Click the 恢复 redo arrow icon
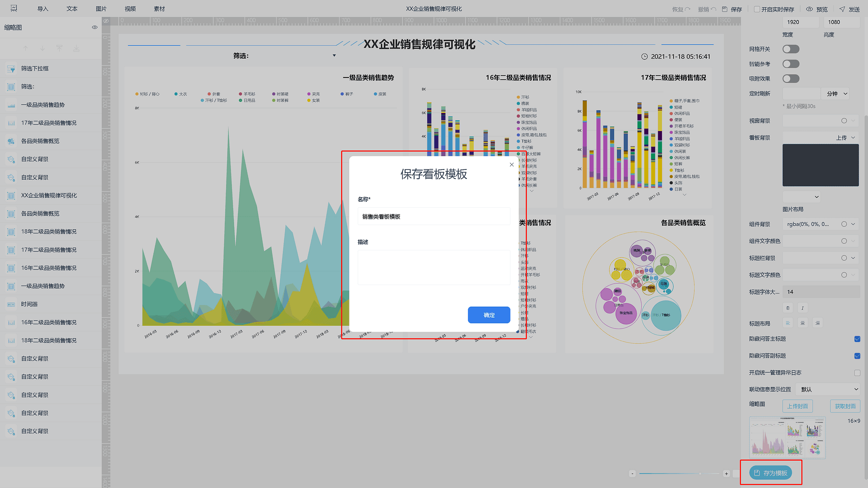Screen dimensions: 868x488 (688, 9)
